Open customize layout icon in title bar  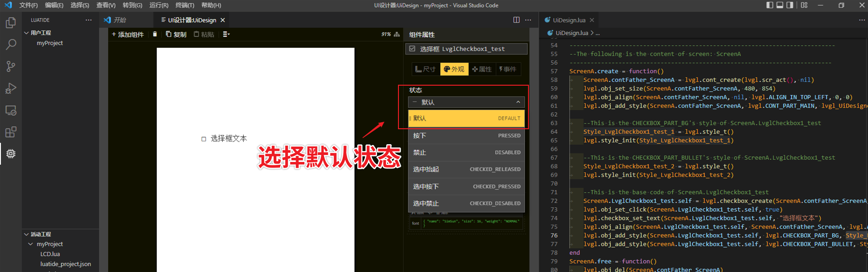[x=804, y=5]
